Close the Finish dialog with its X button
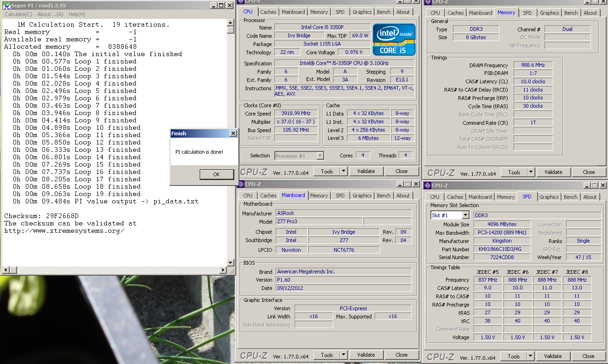The image size is (608, 364). coord(233,133)
